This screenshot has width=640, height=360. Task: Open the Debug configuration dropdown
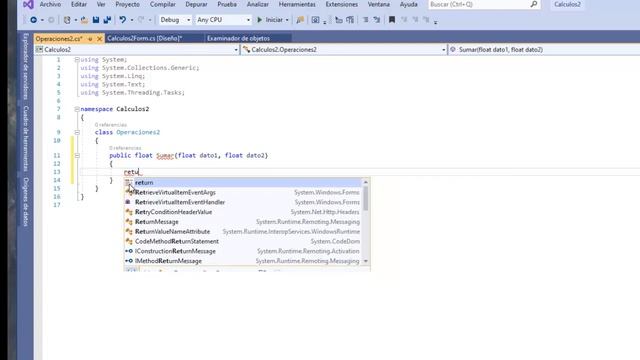click(175, 20)
